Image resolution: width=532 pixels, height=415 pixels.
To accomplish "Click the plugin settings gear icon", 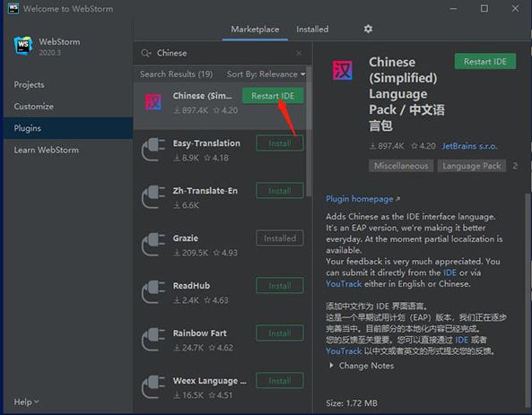I will [368, 29].
